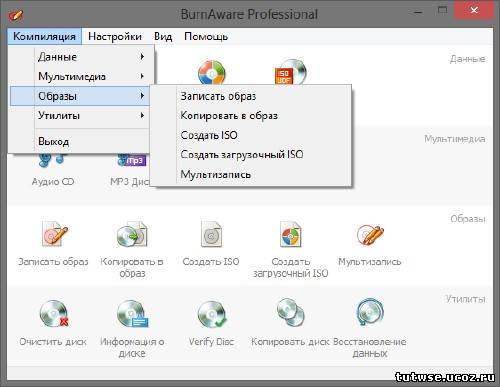
Task: Click the Восстановление данных label
Action: click(370, 347)
